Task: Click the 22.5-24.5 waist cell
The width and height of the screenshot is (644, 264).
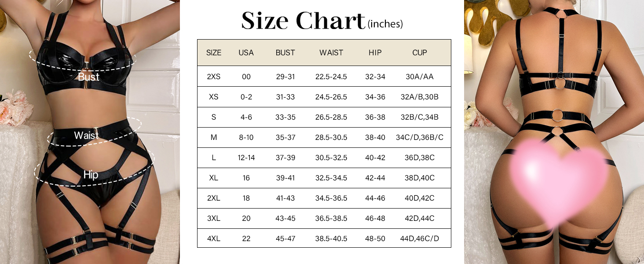Action: [331, 77]
